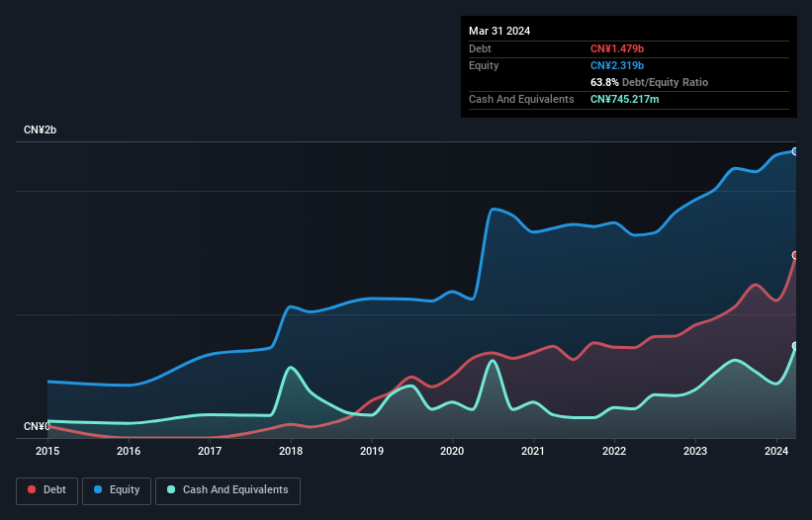This screenshot has width=812, height=520.
Task: Click the 2019 x-axis label
Action: (x=372, y=451)
